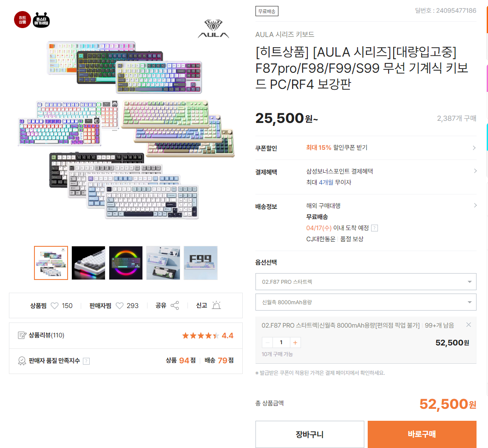Click the 장바구니 button

coord(309,434)
